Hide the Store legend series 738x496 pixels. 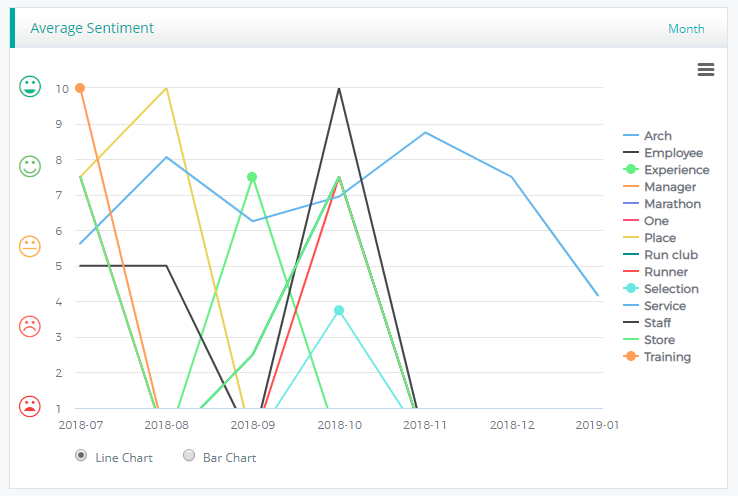[x=649, y=340]
